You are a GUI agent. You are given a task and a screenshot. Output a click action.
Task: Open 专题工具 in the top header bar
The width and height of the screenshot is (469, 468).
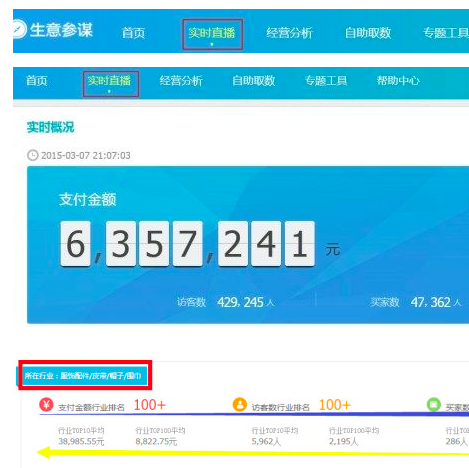click(x=446, y=33)
